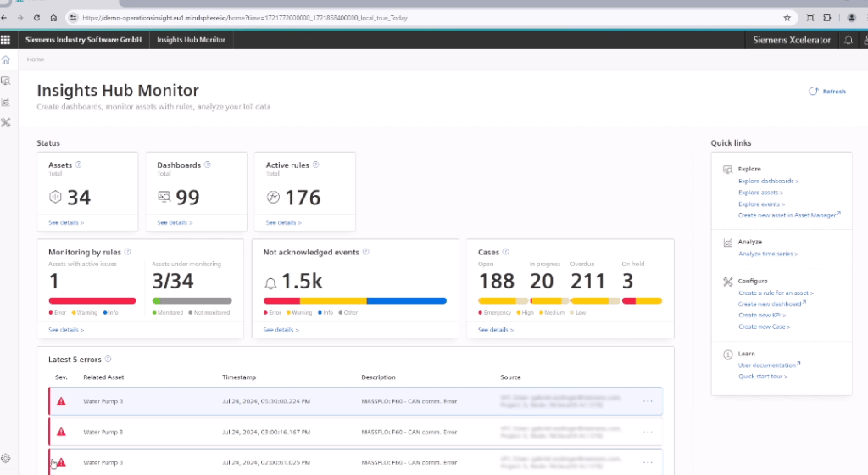
Task: Open more options for 05:30:00 error row
Action: 648,401
